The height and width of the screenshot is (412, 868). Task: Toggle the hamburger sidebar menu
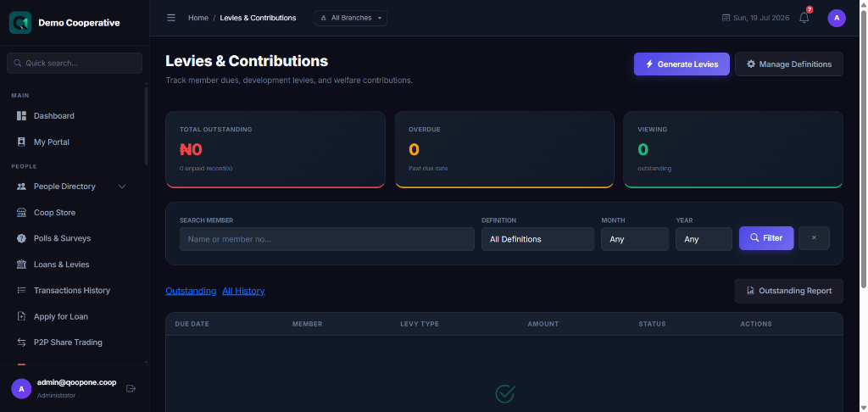click(x=171, y=18)
